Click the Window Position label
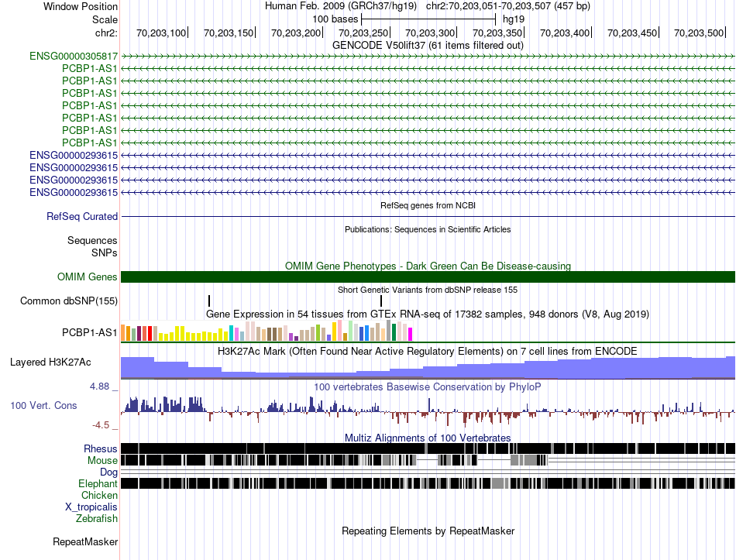The height and width of the screenshot is (560, 736). point(81,6)
